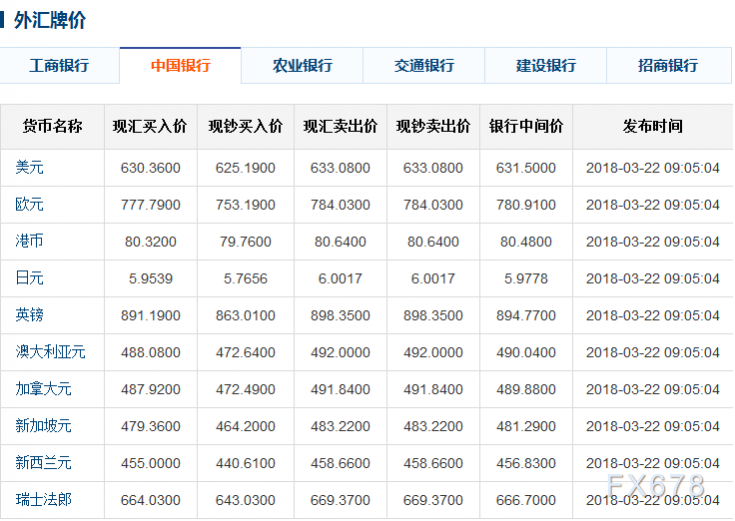
Task: Select HKD spot buy value 80.3200
Action: 150,242
